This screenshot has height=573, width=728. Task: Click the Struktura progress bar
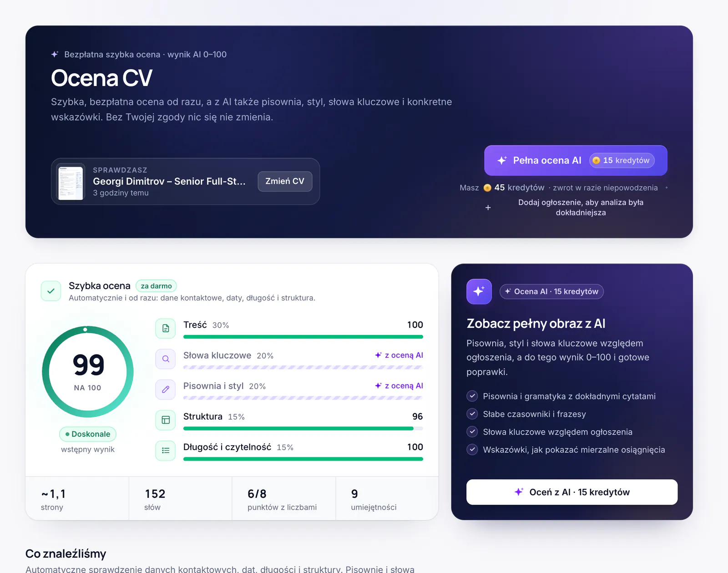tap(303, 428)
